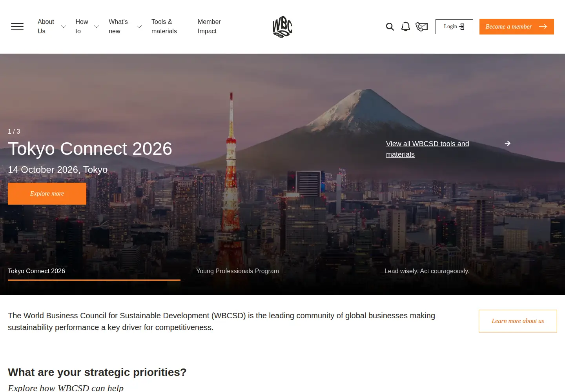Open How to menu item
The width and height of the screenshot is (565, 392).
[82, 27]
